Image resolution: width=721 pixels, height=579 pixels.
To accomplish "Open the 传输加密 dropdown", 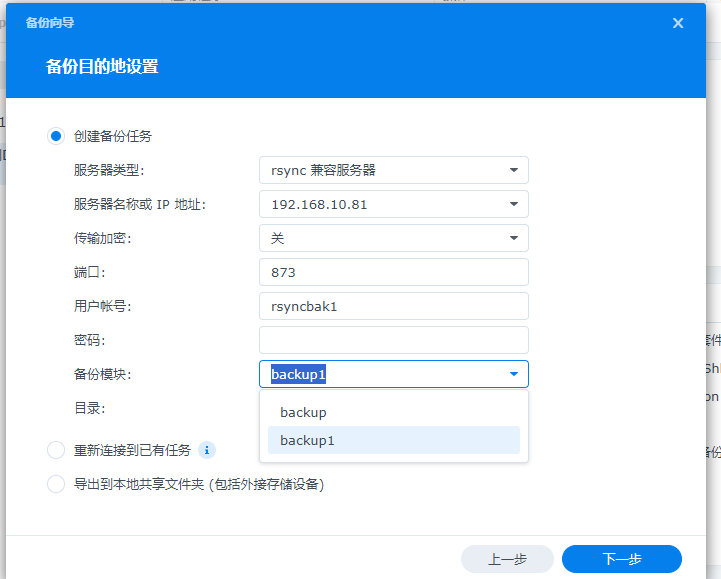I will click(513, 238).
